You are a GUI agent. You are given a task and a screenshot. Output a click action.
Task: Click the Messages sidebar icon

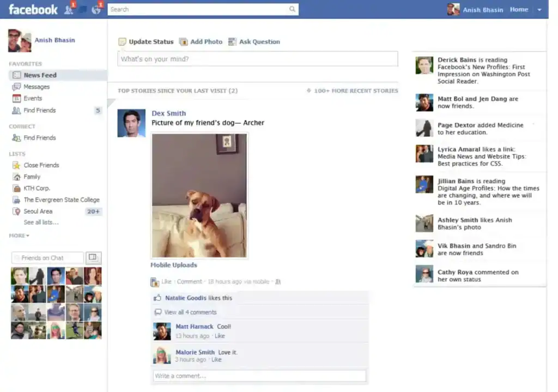16,87
